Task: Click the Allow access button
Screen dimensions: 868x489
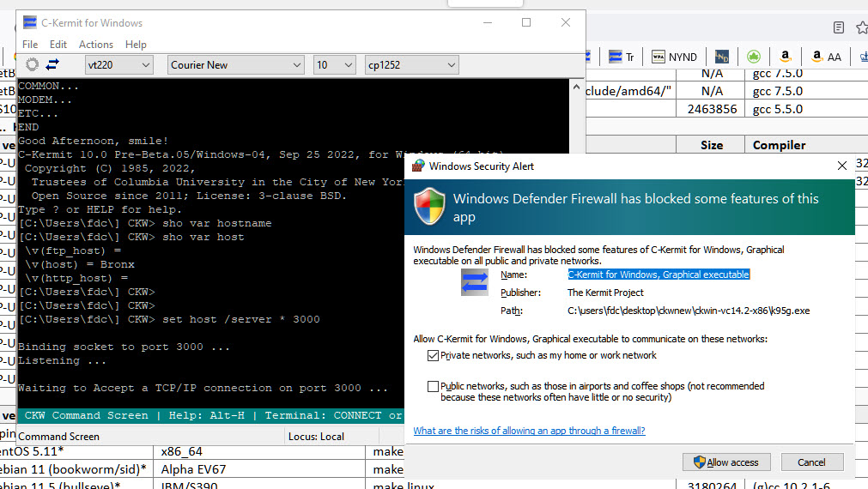Action: (728, 462)
